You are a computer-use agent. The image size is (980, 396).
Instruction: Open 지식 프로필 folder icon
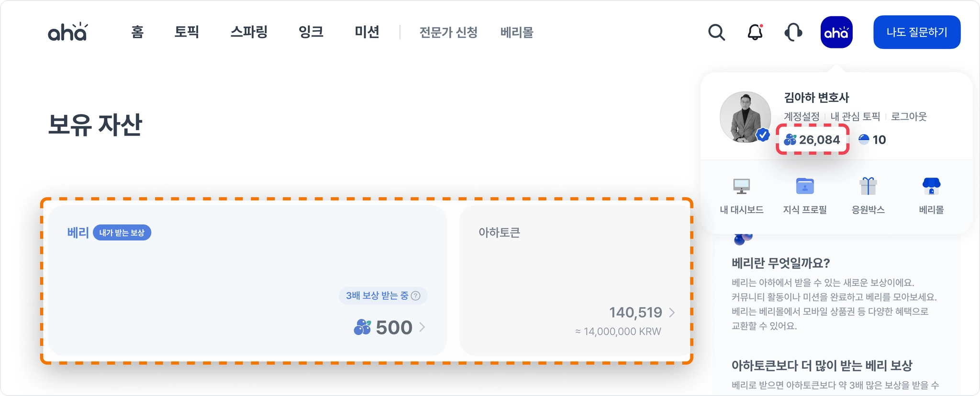coord(805,186)
